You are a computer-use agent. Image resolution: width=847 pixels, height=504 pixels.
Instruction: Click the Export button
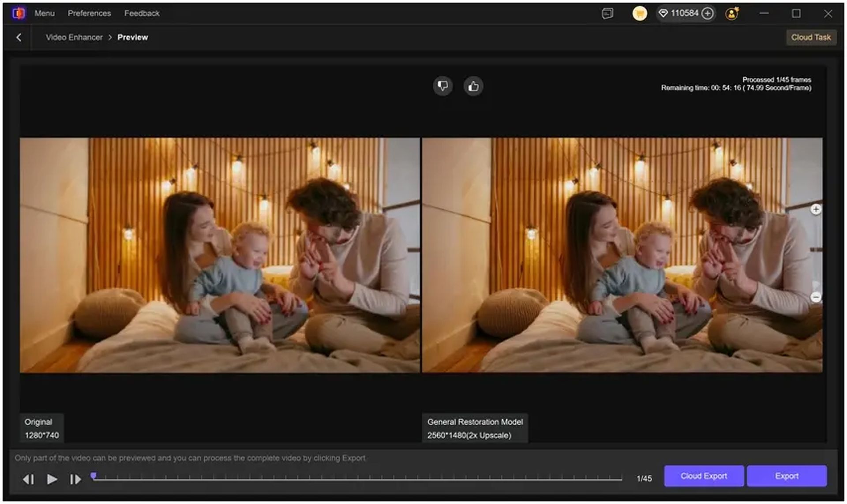click(x=787, y=476)
